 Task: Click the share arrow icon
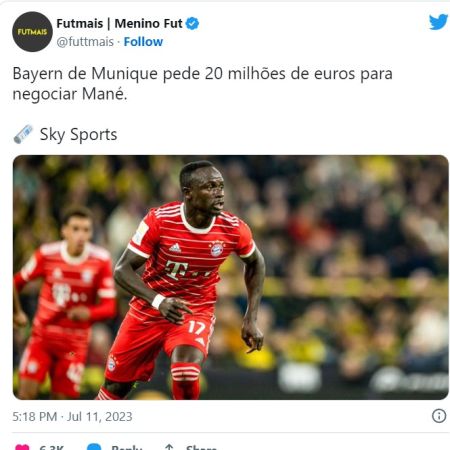click(x=169, y=447)
